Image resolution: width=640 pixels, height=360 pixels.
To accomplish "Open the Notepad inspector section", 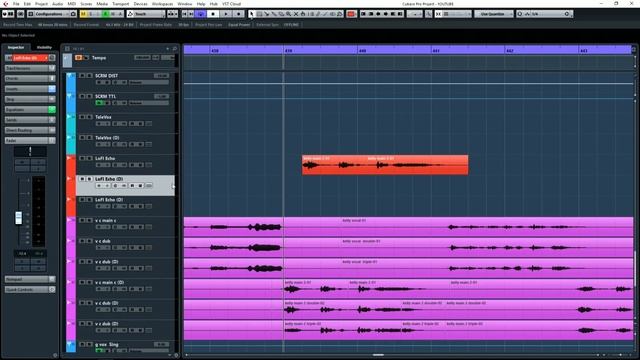I will click(30, 279).
